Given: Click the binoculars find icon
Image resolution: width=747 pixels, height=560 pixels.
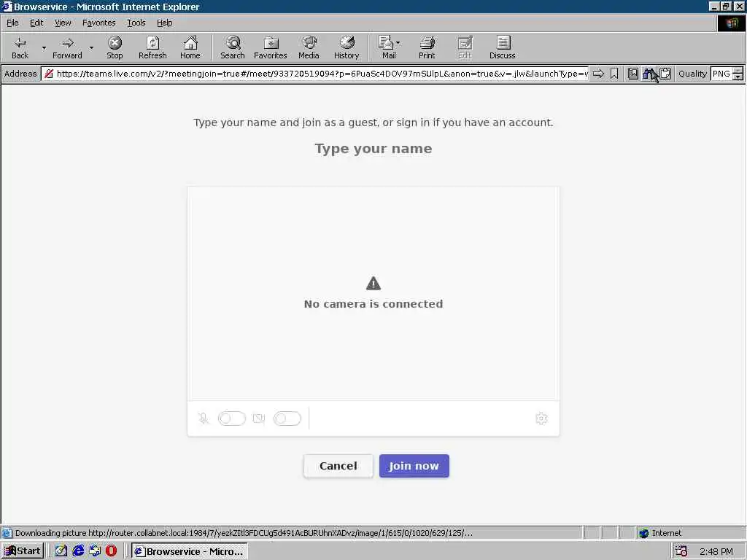Looking at the screenshot, I should (x=649, y=74).
